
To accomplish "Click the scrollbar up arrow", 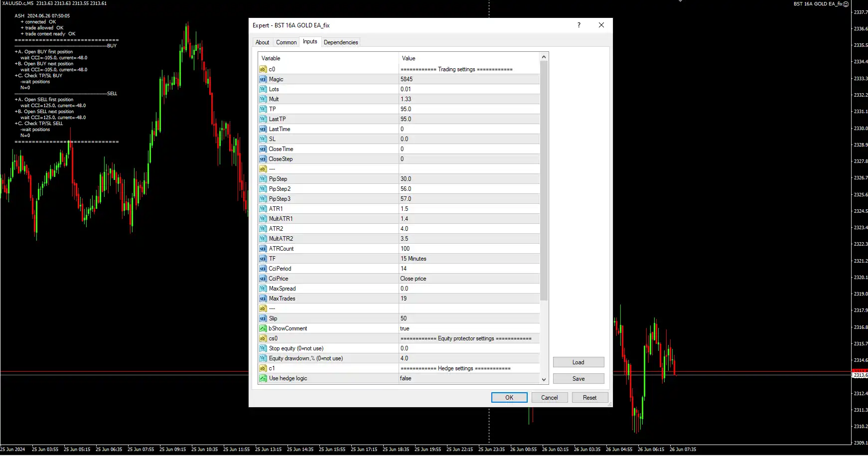I will (x=544, y=57).
